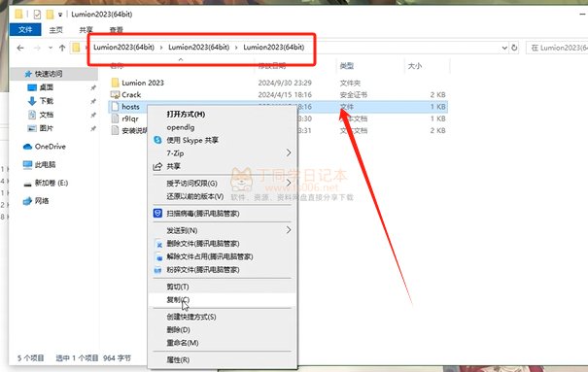Screen dimensions: 588x372
Task: Select 快速访问 in the navigation pane
Action: (49, 74)
